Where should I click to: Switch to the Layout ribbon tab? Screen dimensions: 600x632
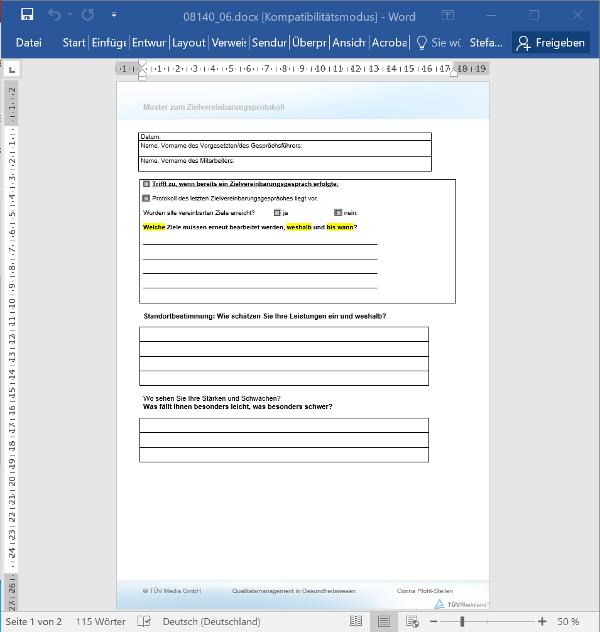tap(188, 43)
